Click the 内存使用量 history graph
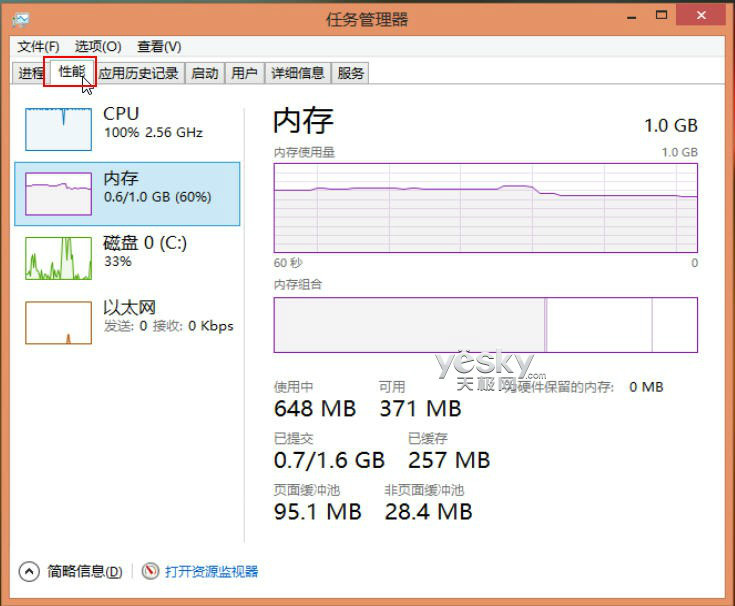The width and height of the screenshot is (735, 606). [486, 208]
